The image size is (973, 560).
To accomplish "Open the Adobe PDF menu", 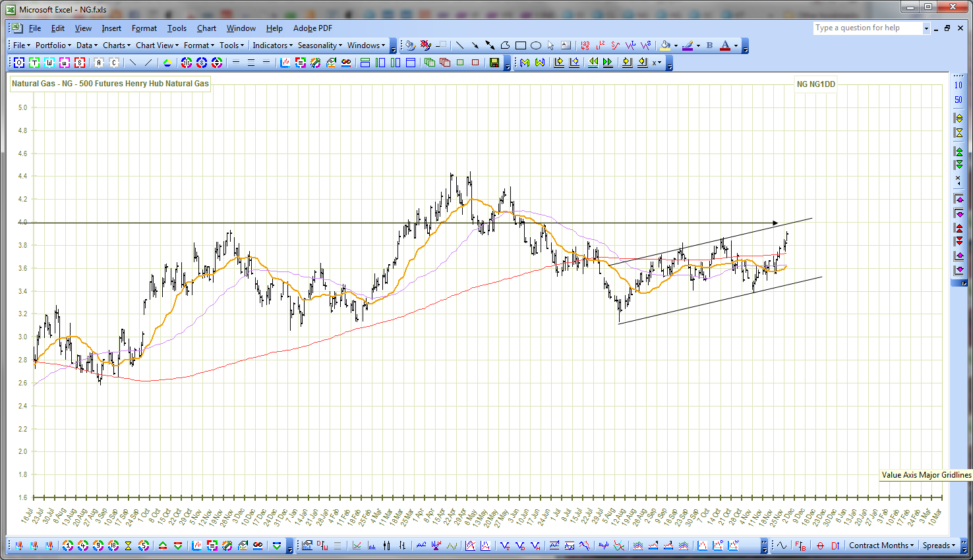I will 312,28.
